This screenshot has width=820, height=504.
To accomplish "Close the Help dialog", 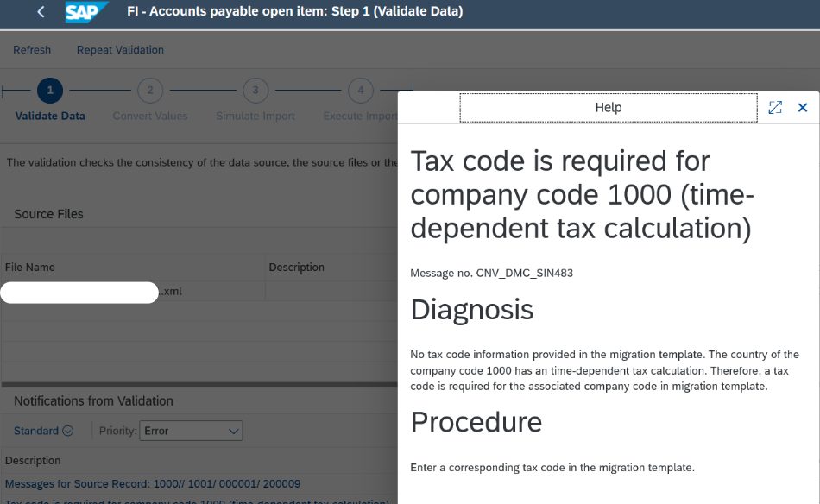I will [x=803, y=108].
